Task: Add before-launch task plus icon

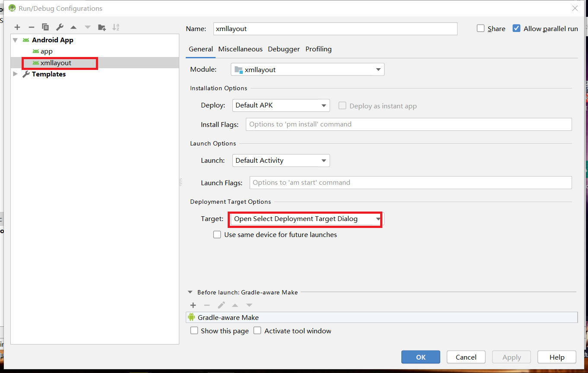Action: pyautogui.click(x=193, y=305)
